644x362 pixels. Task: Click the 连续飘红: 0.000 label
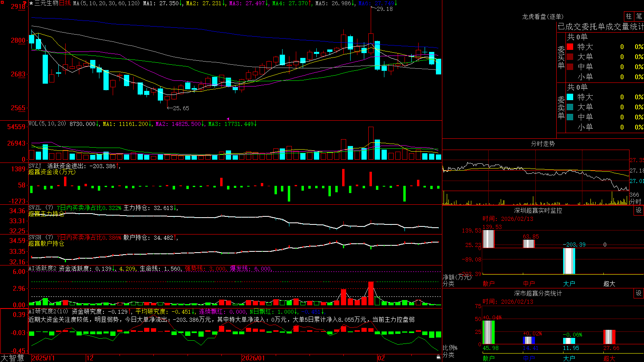coord(223,311)
